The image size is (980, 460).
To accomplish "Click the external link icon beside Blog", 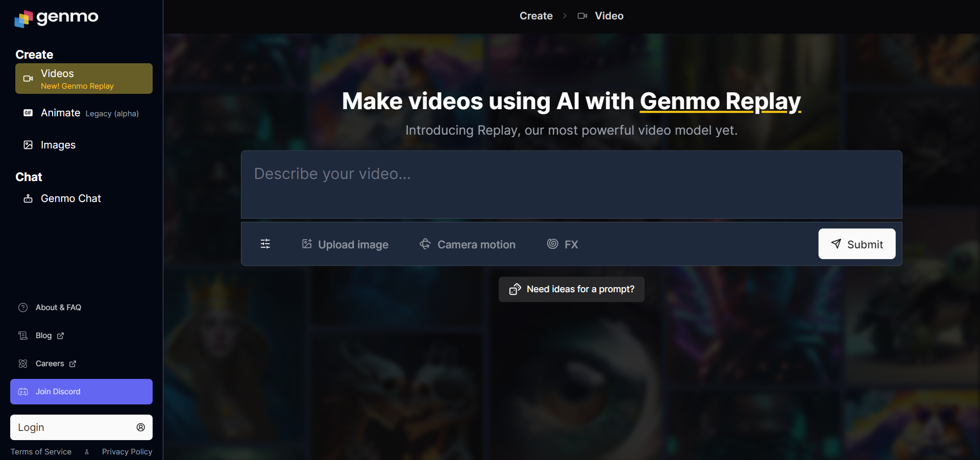I will coord(61,336).
